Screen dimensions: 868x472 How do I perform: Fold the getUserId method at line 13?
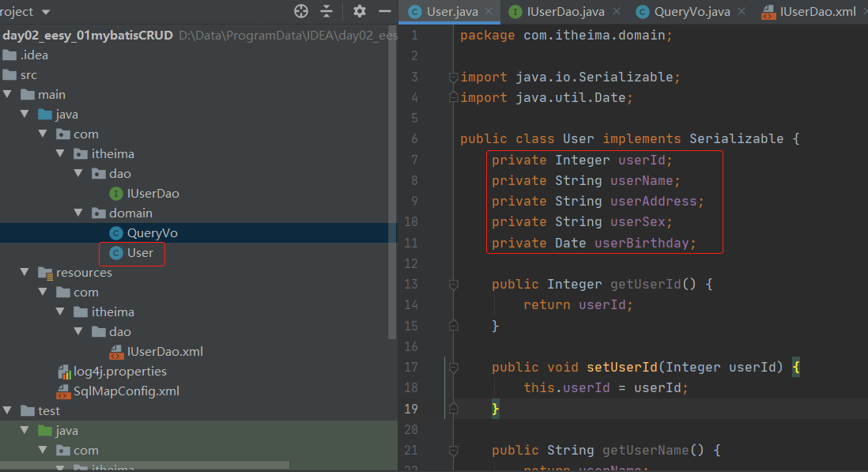454,285
